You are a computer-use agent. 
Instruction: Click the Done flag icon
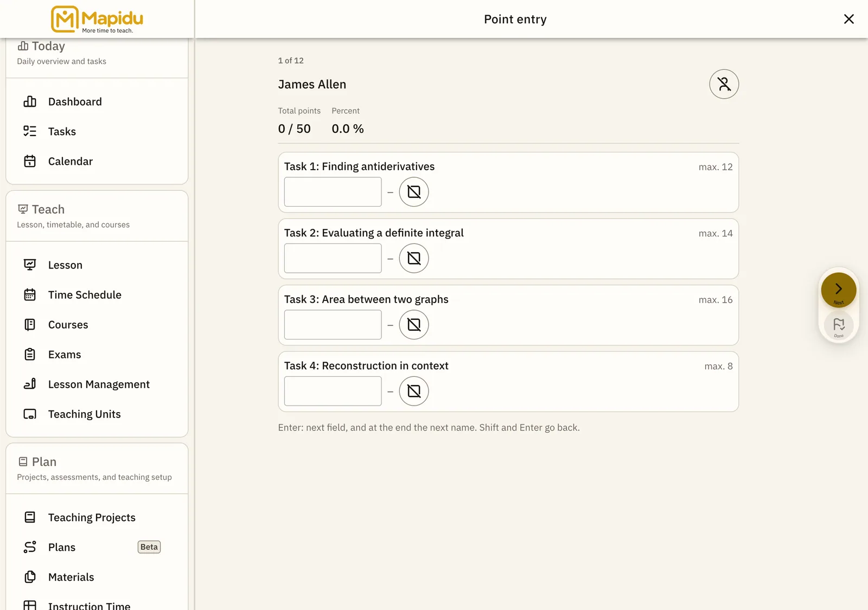[839, 325]
